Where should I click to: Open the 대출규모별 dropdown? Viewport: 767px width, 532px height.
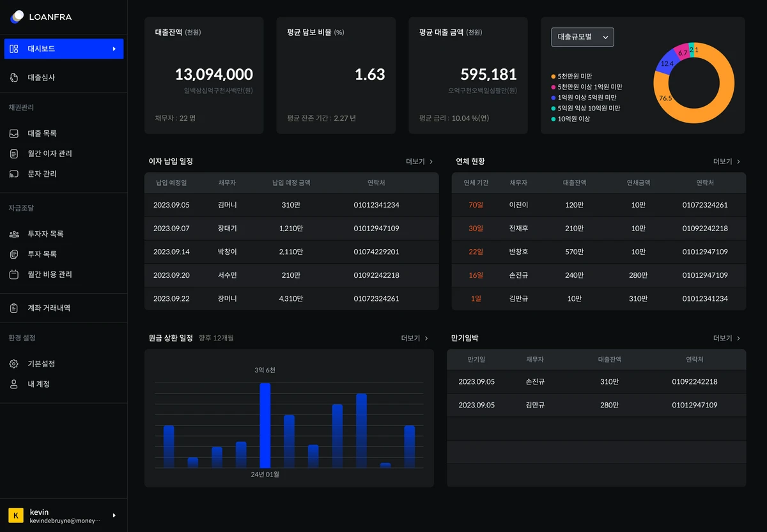(582, 37)
